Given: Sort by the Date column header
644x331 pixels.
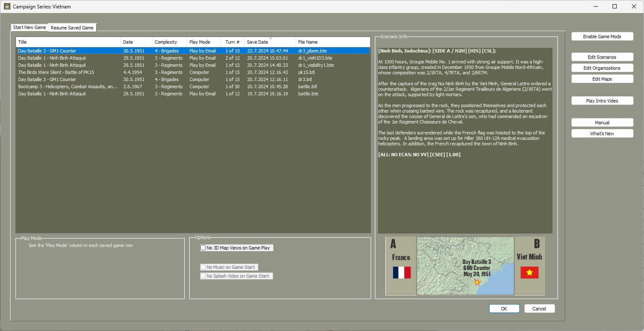Looking at the screenshot, I should point(136,42).
